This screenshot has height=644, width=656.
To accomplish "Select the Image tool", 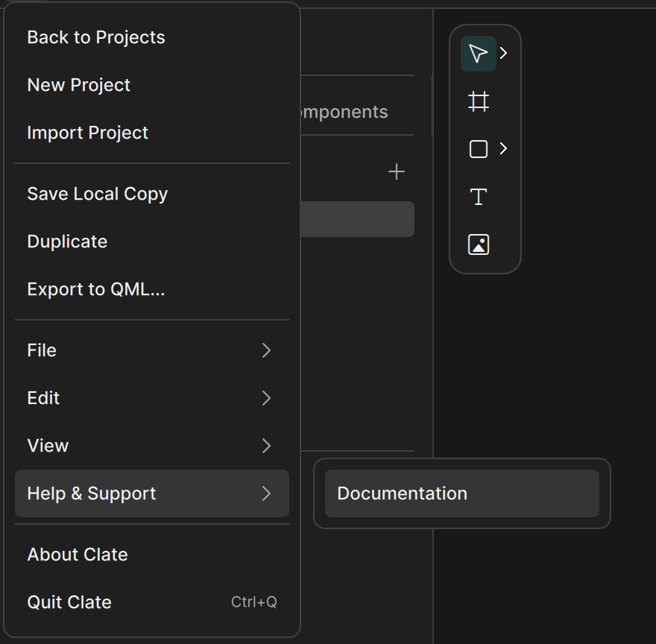I will (478, 244).
